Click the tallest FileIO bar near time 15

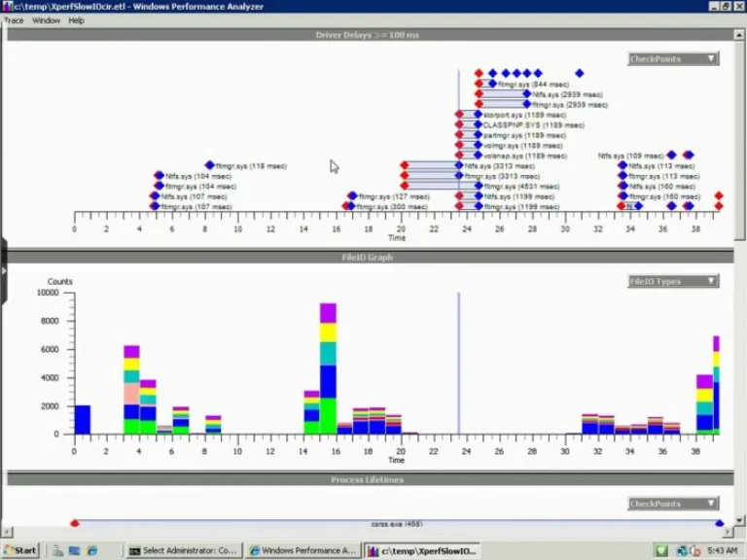click(328, 368)
